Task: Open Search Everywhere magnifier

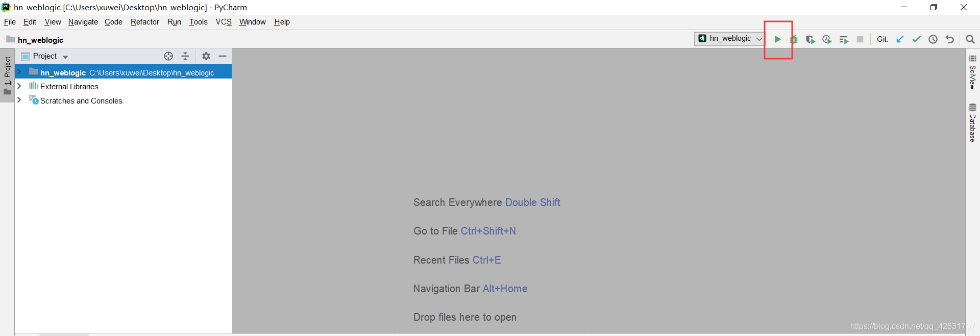Action: 970,39
